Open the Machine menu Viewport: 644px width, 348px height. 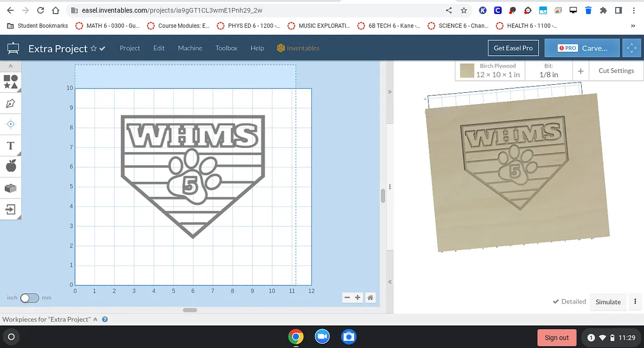tap(190, 48)
